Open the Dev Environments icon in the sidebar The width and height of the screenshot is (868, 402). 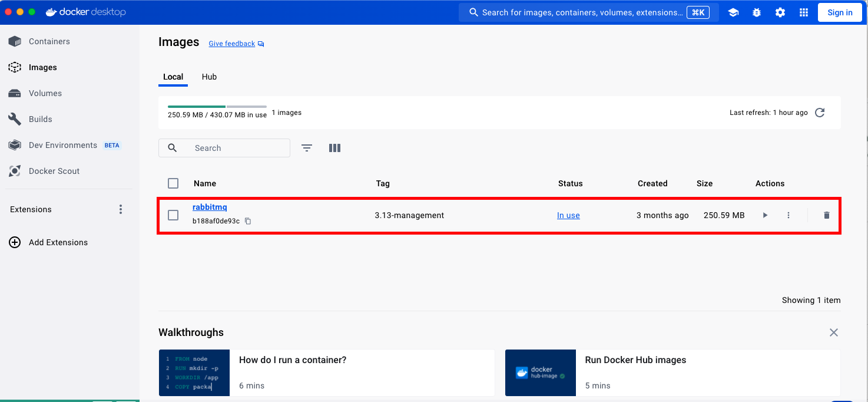(15, 145)
